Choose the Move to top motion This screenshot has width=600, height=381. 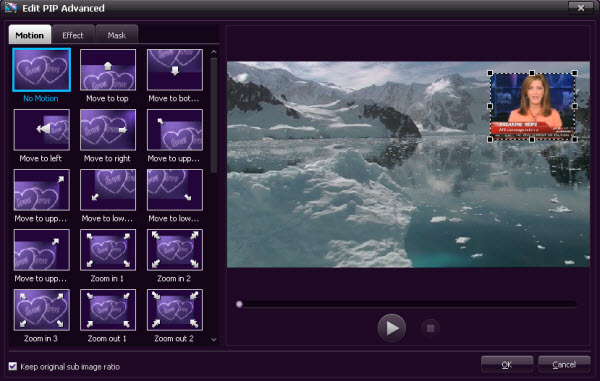(108, 70)
